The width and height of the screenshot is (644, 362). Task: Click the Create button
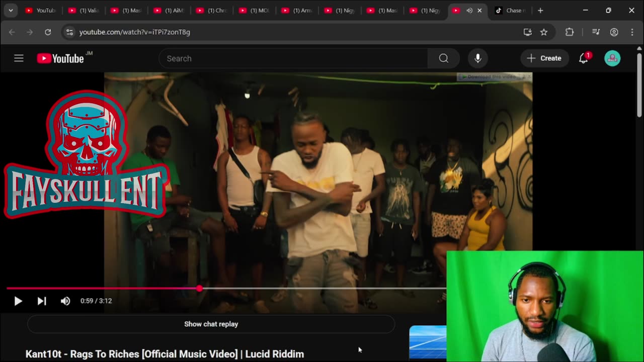544,58
